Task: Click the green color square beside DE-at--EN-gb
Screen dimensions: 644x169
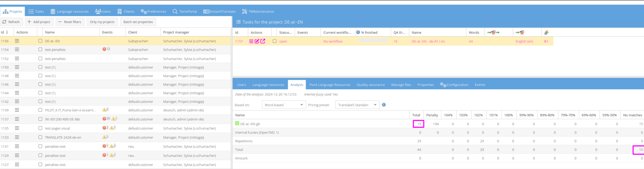Action: coord(237,124)
